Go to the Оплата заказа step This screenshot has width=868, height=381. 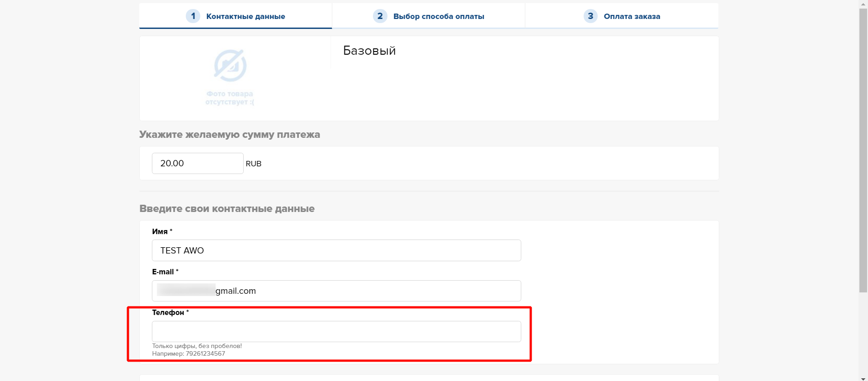(x=632, y=16)
